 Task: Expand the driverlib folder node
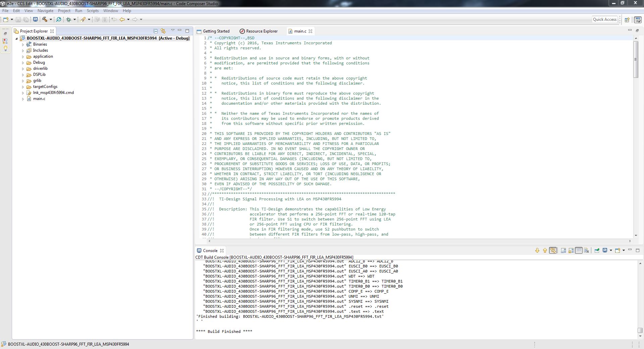pos(23,68)
